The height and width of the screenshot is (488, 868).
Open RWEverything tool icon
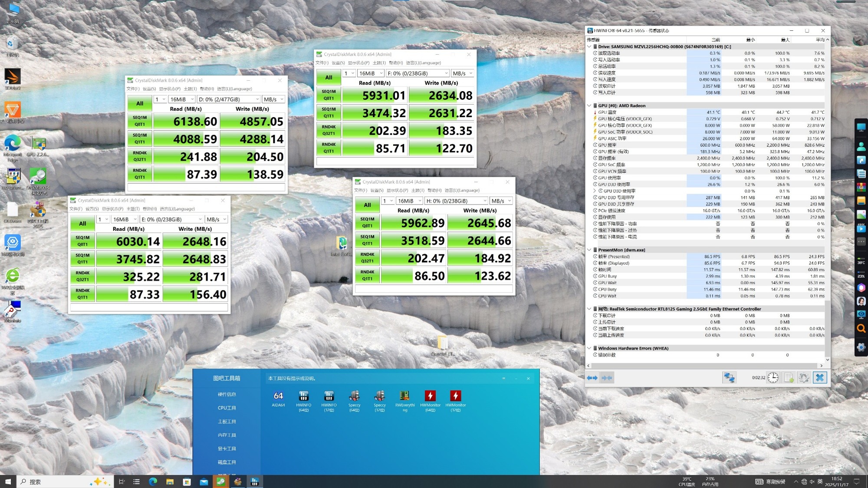(404, 396)
